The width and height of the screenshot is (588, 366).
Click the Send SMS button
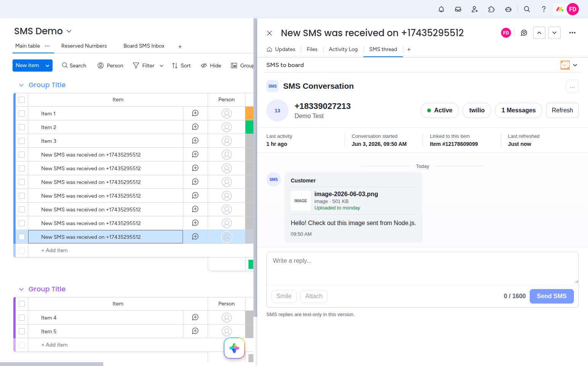552,296
